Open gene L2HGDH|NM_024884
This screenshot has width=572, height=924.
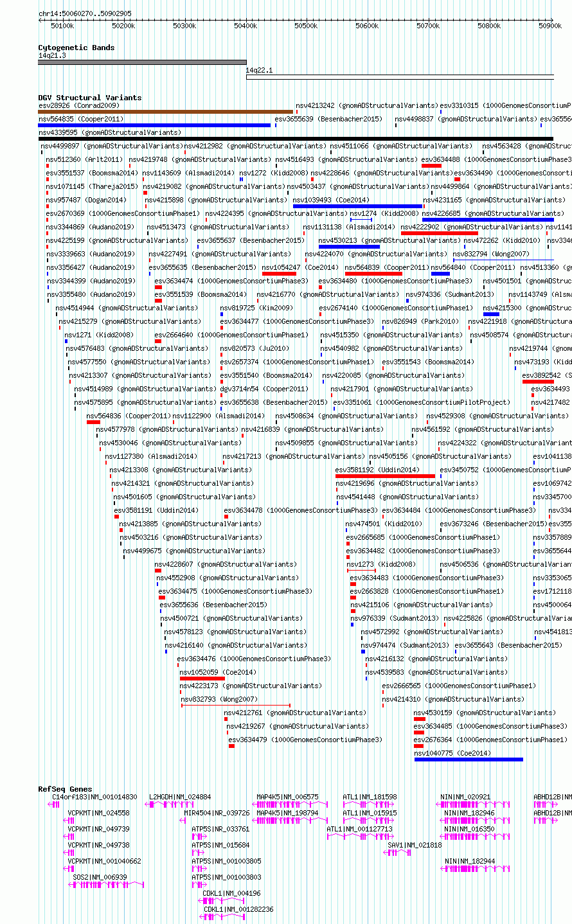179,797
